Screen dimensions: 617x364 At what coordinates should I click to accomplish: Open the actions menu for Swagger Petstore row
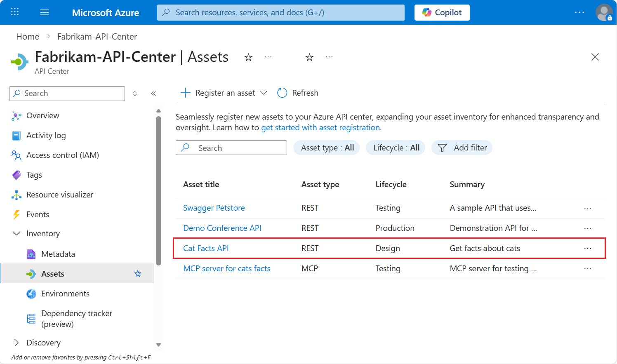(x=588, y=208)
